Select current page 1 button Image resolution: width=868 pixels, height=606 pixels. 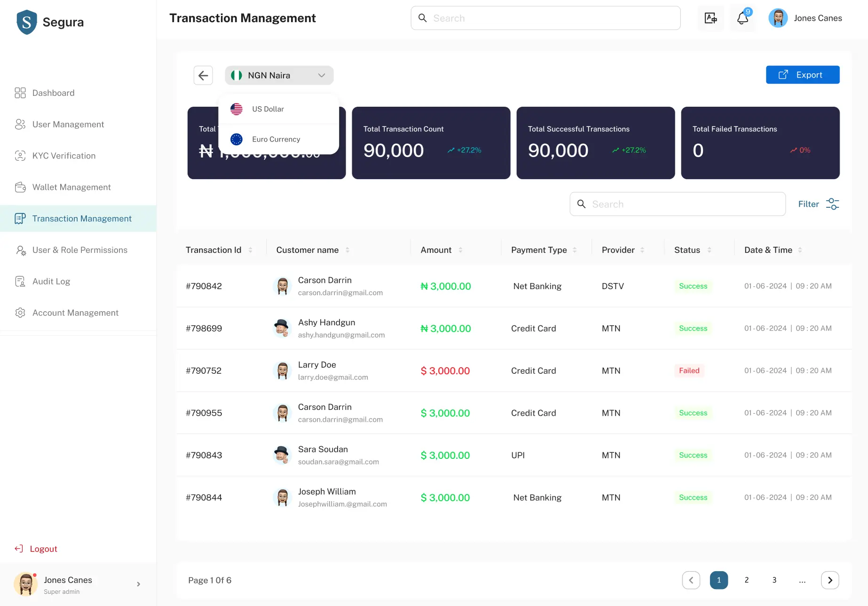(x=719, y=580)
